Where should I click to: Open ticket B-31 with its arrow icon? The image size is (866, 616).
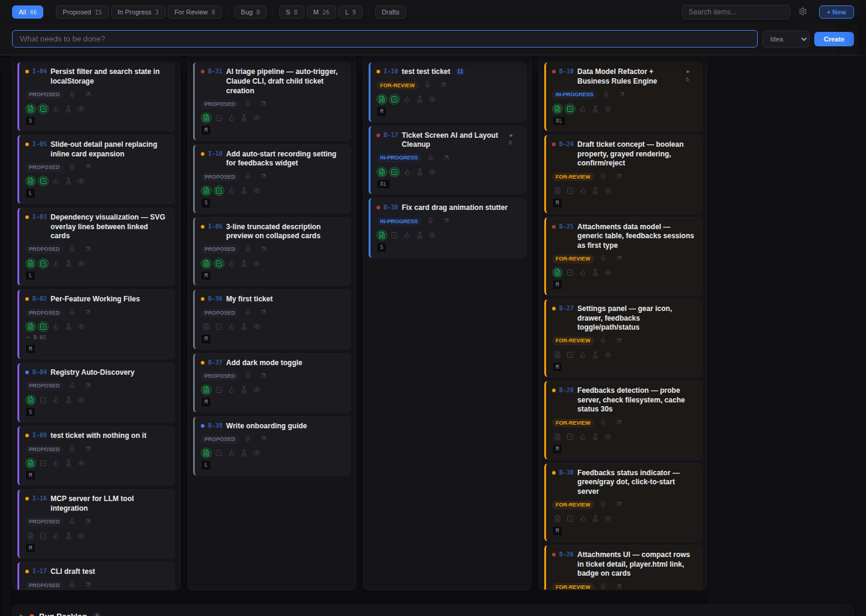pyautogui.click(x=263, y=103)
